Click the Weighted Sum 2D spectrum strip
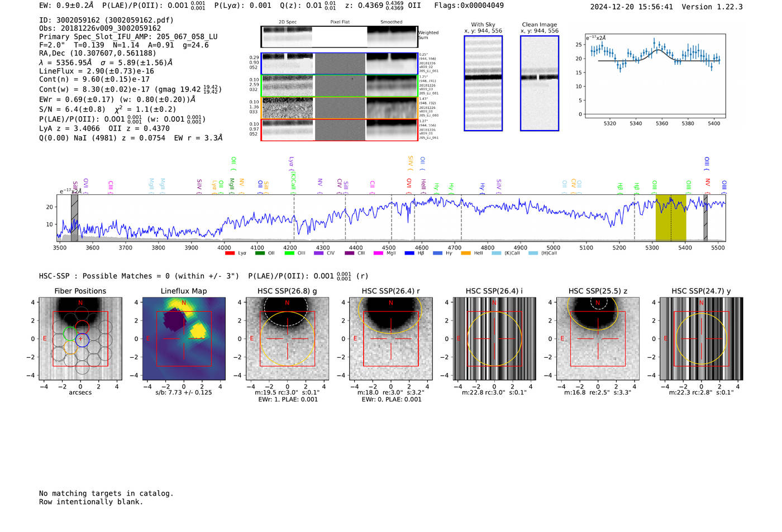The height and width of the screenshot is (532, 782). click(x=339, y=37)
